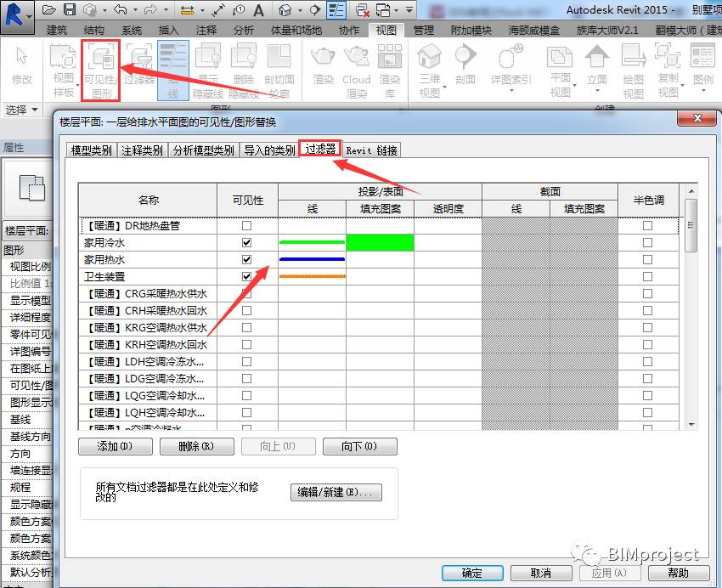Open the Default 3D View icon
Screen dimensions: 722x588
click(285, 10)
